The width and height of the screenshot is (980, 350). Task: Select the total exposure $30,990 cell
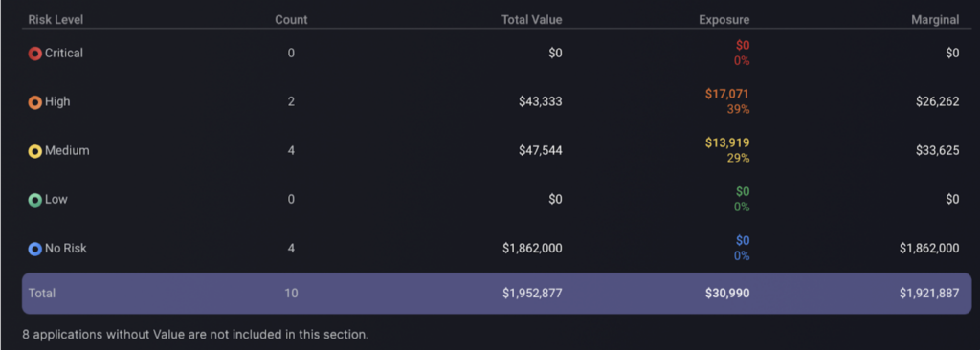727,293
